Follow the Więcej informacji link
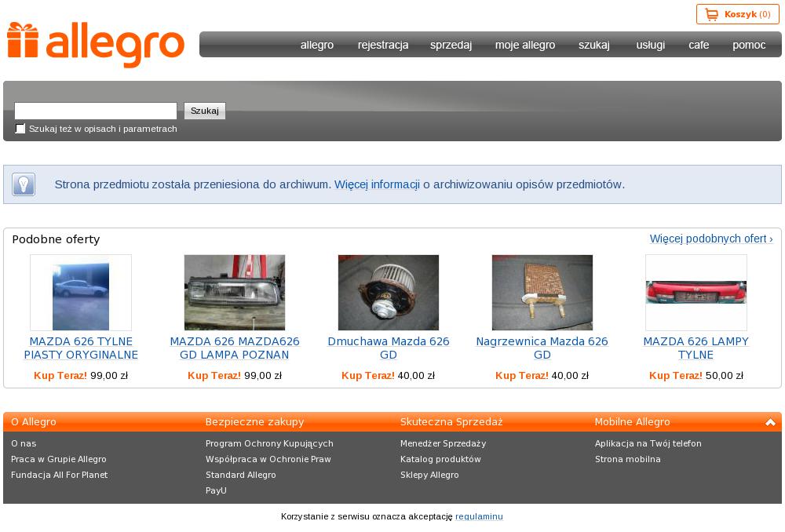This screenshot has height=532, width=785. coord(377,184)
